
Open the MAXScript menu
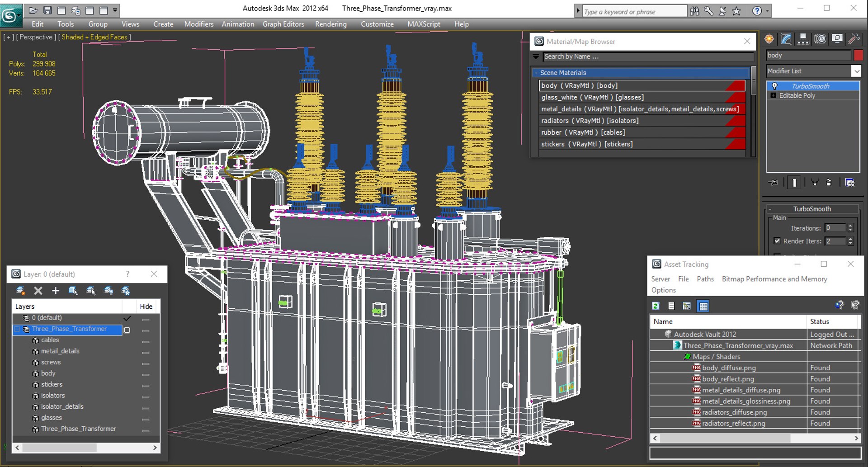pyautogui.click(x=424, y=24)
